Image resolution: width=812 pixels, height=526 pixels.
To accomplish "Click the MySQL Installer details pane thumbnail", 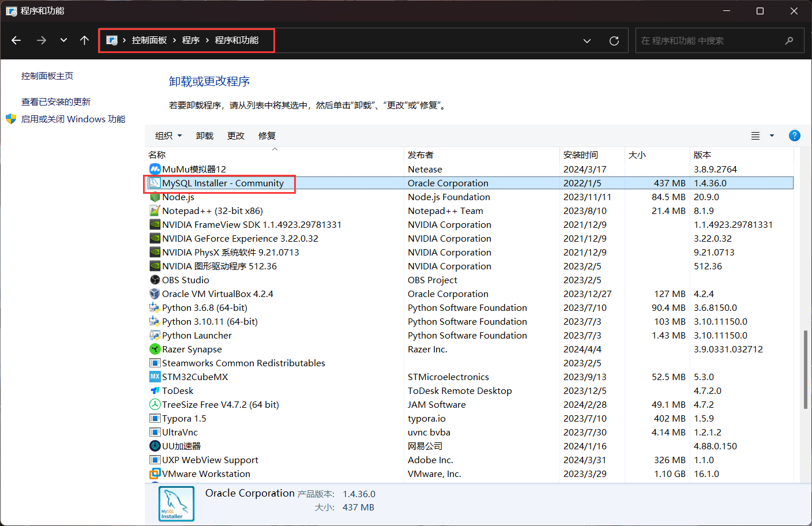I will pos(176,504).
